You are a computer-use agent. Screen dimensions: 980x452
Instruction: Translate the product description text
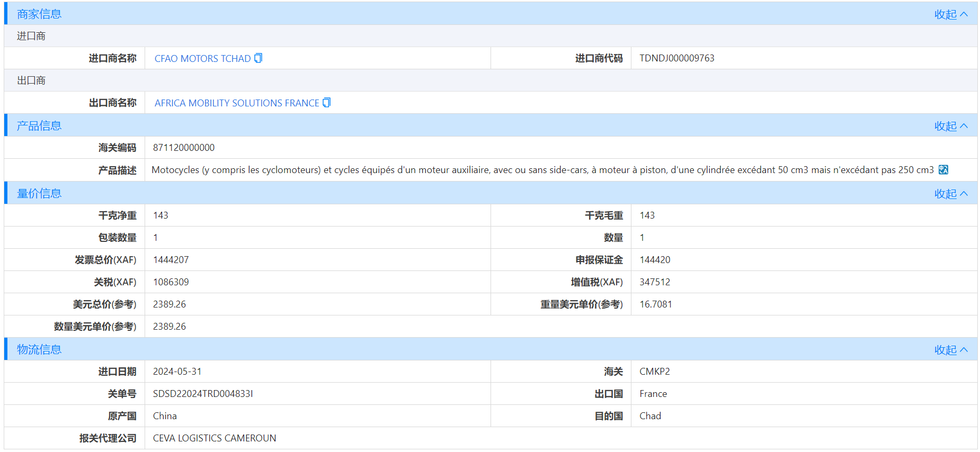tap(943, 170)
